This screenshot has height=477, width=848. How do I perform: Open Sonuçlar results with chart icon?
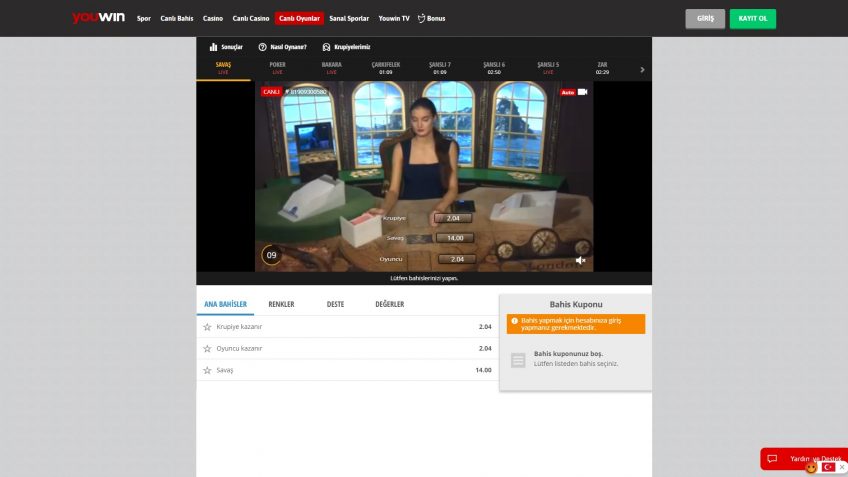tap(226, 47)
